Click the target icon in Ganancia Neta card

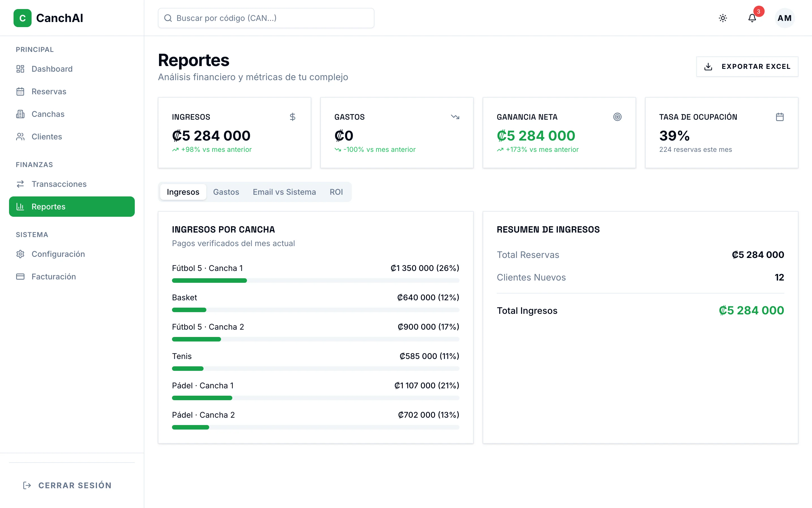point(617,117)
